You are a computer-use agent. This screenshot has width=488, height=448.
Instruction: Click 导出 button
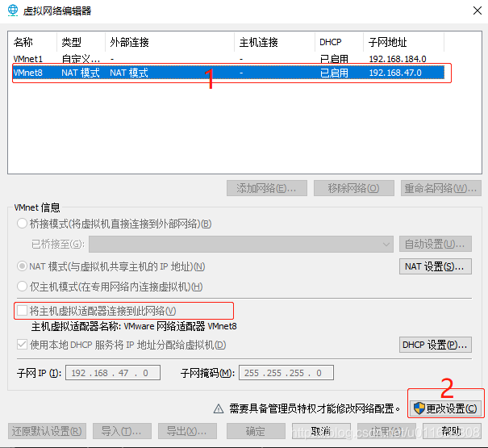point(187,431)
